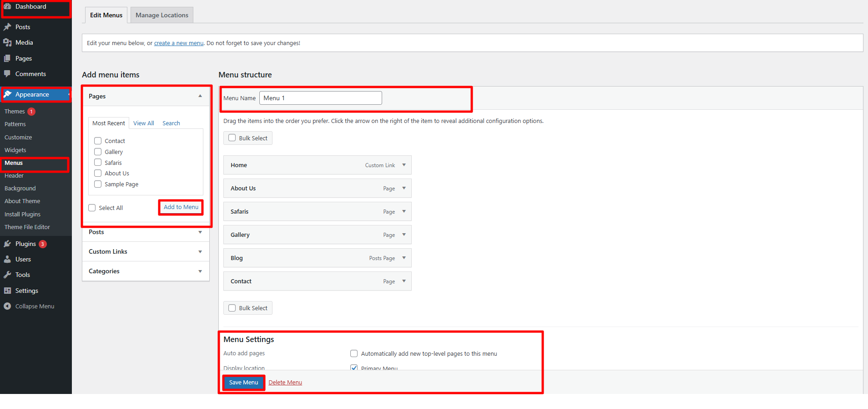Open Install Plugins submenu item
This screenshot has width=868, height=409.
(x=22, y=214)
